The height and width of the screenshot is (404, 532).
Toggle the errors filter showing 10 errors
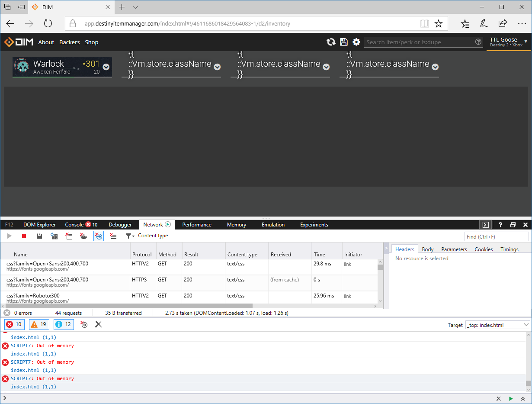[13, 324]
